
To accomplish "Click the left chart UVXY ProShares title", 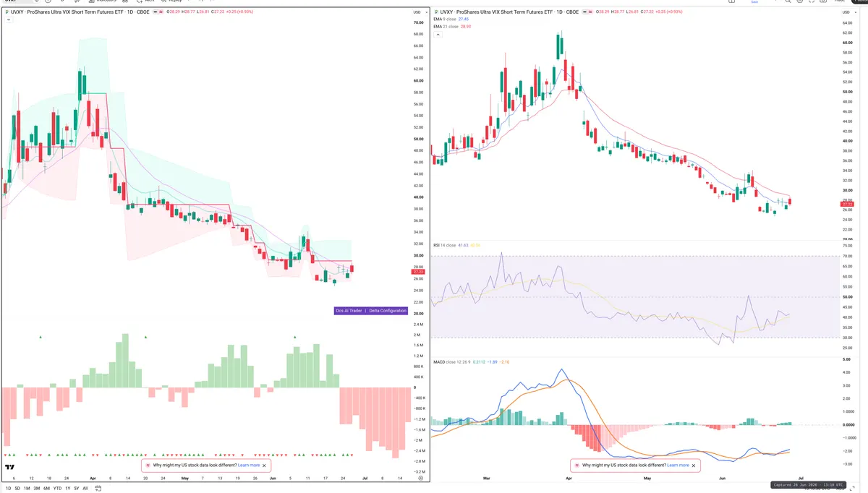I will point(80,12).
